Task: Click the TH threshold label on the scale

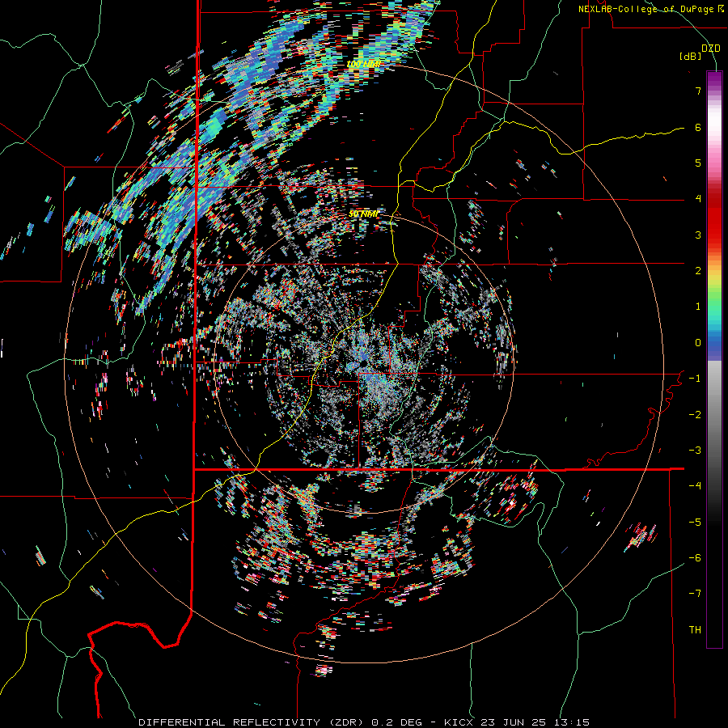Action: point(695,630)
